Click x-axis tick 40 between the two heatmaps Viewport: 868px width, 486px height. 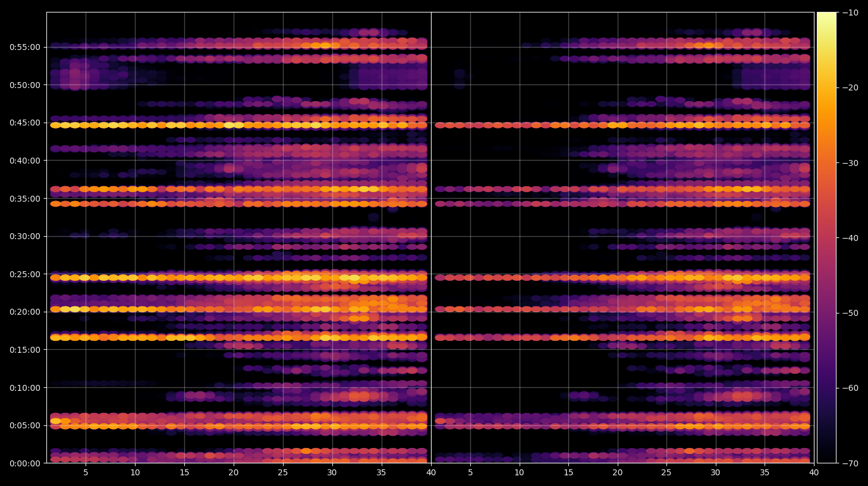click(431, 473)
